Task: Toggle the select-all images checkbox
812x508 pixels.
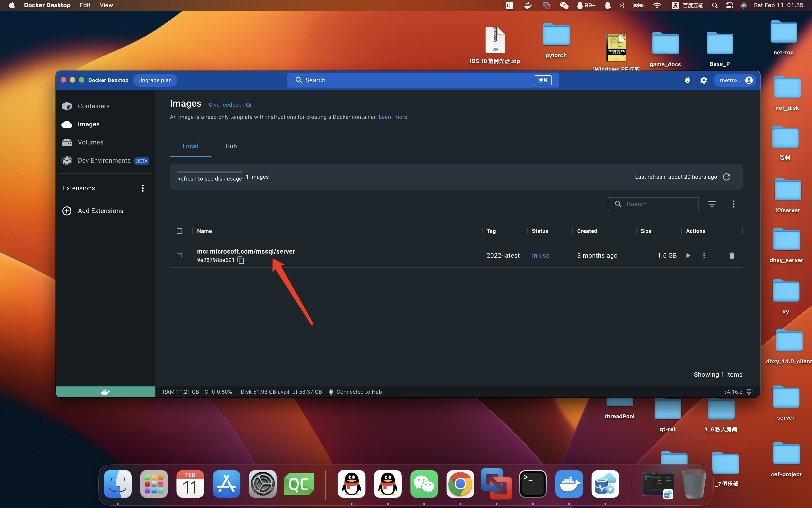Action: pyautogui.click(x=179, y=231)
